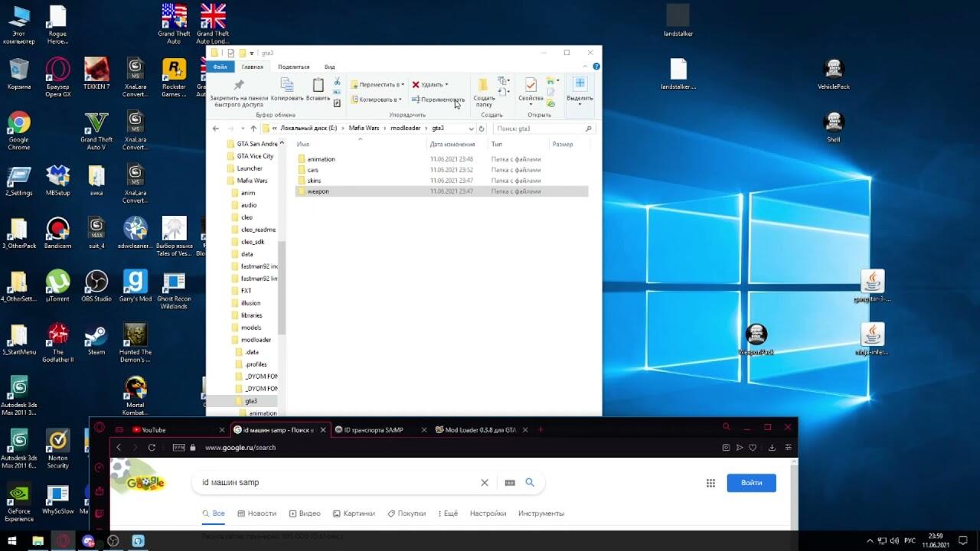Click the Cut scissors icon
Viewport: 980px width, 551px height.
[x=337, y=81]
